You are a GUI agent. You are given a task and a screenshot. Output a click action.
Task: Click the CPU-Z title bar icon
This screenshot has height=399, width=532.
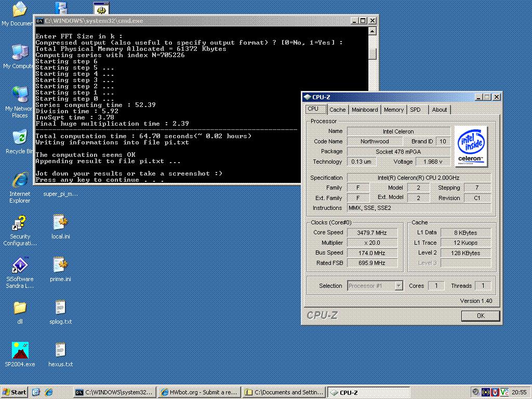(308, 97)
